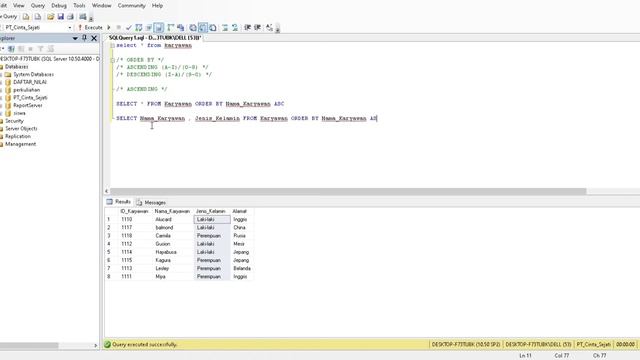
Task: Switch output to Results to Grid
Action: pos(203,27)
